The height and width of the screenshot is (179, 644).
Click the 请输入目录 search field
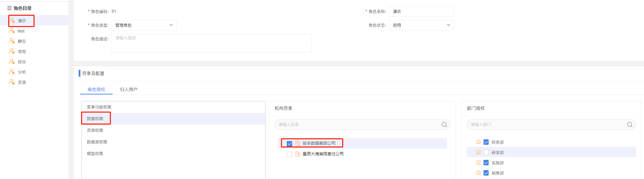pos(362,125)
